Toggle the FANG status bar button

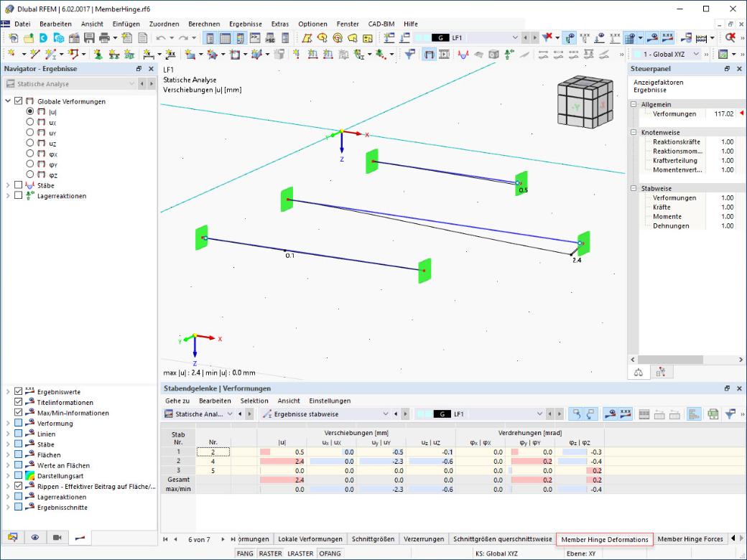245,554
